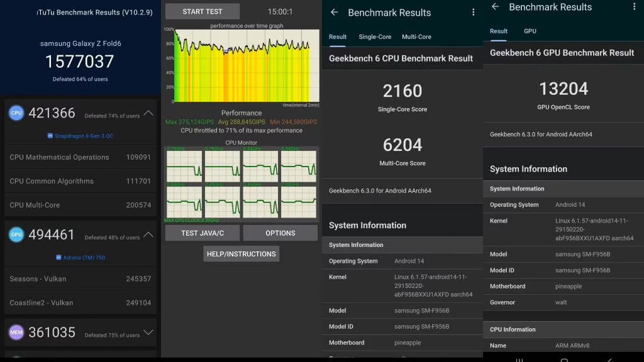Tap the purple MEM badge icon
Screen dimensions: 644x362
click(x=16, y=332)
